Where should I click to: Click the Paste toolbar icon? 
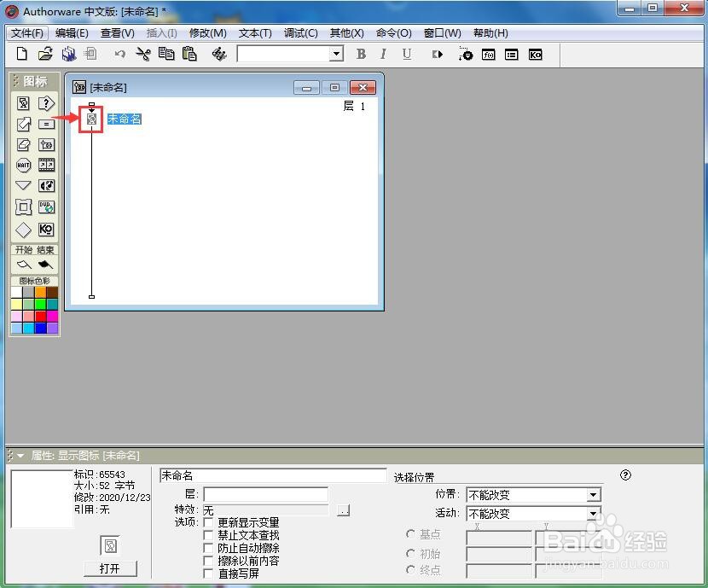click(189, 55)
